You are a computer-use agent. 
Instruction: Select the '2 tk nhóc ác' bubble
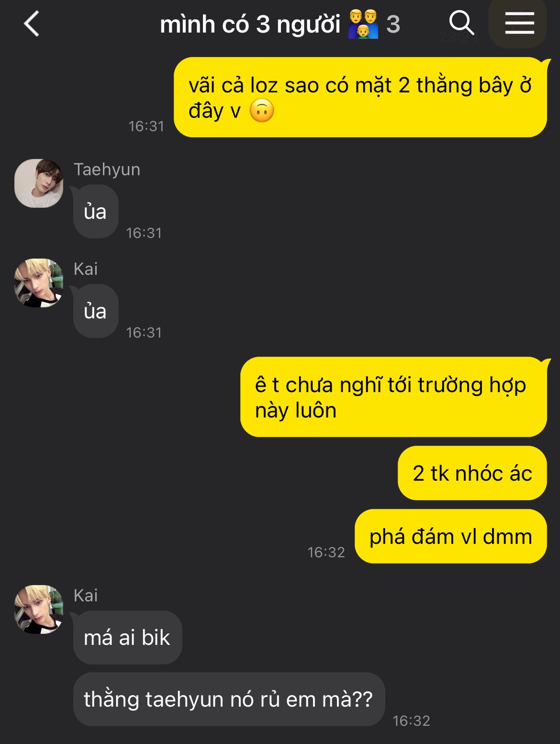click(472, 473)
